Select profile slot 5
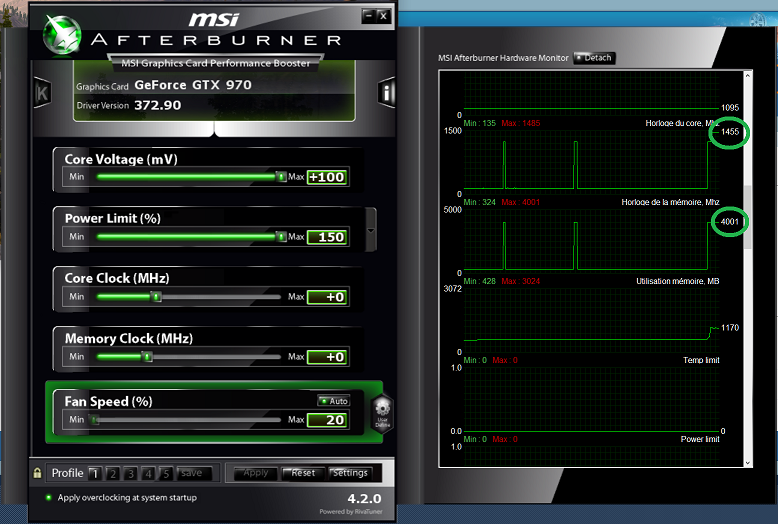Screen dimensions: 778x524 [166, 473]
